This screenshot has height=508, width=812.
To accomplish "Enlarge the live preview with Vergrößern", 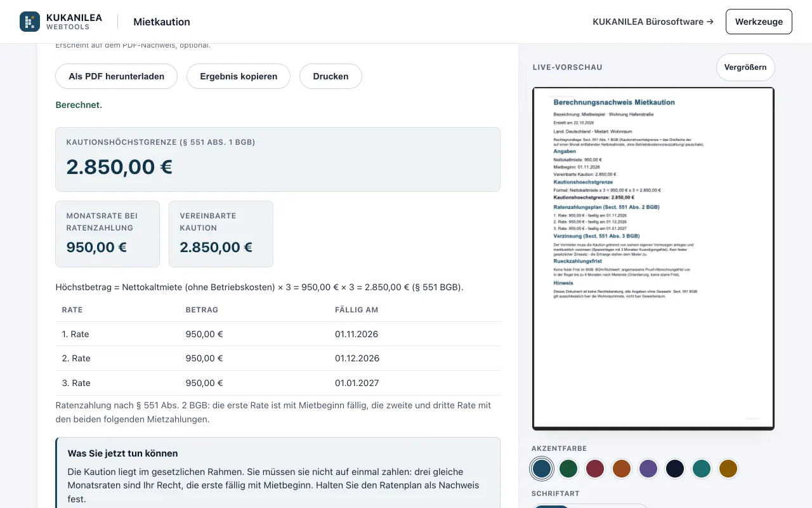I will coord(745,67).
